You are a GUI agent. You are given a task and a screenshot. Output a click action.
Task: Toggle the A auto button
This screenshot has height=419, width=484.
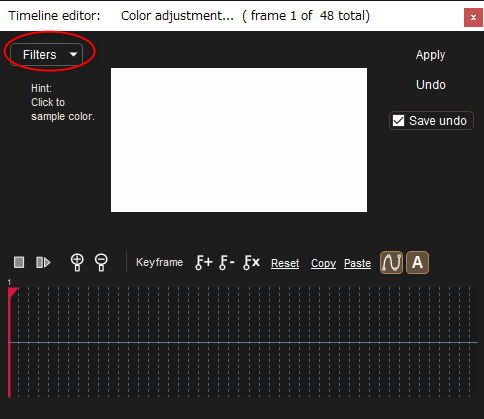coord(417,263)
